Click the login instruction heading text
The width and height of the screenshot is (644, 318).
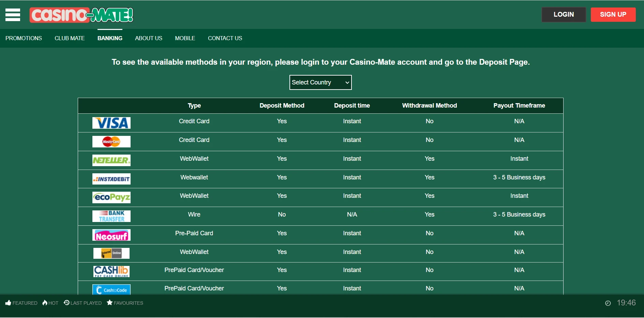coord(321,62)
